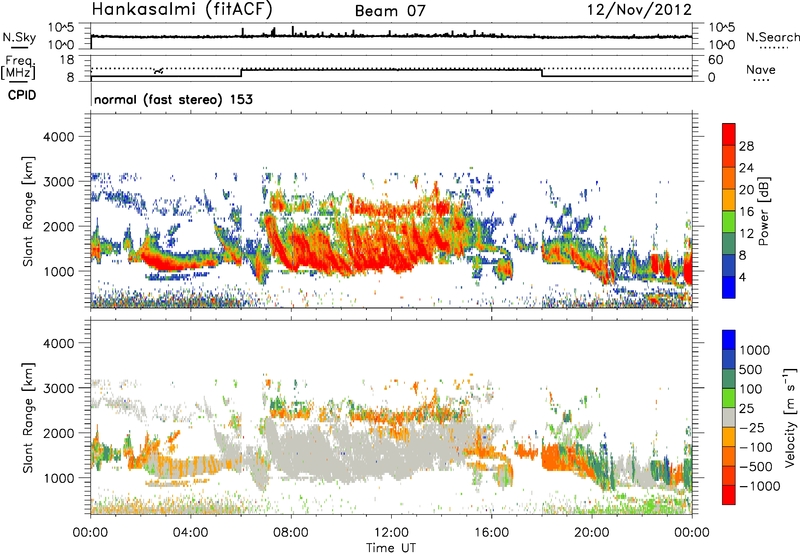
Task: Click the "20:00" time axis tick label
Action: tap(591, 533)
